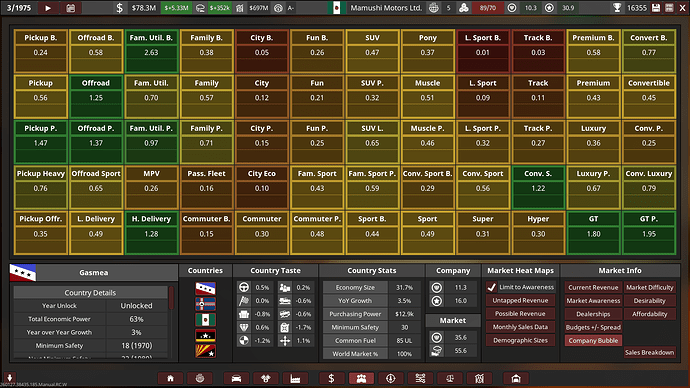Open the home tab in bottom bar
Screen dimensions: 690x388
click(x=170, y=378)
